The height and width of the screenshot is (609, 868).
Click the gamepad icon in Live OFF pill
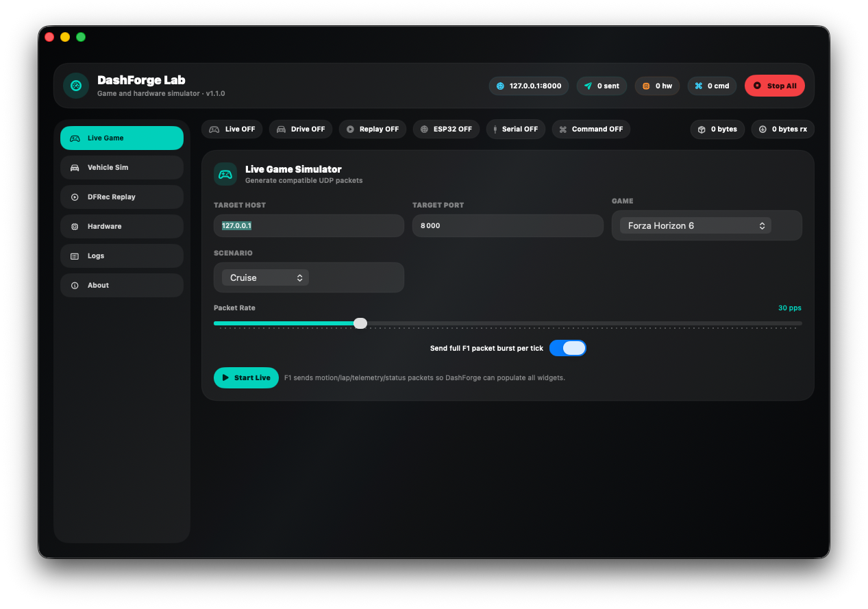[214, 129]
